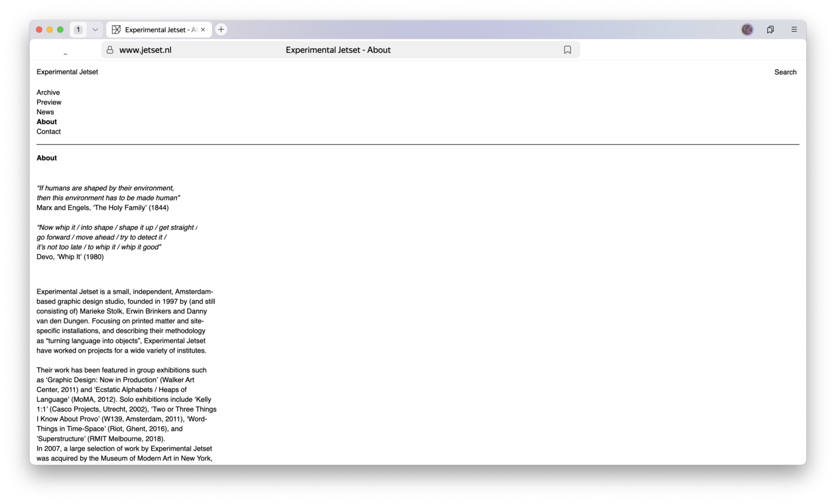Open the Contact page link

pos(49,132)
